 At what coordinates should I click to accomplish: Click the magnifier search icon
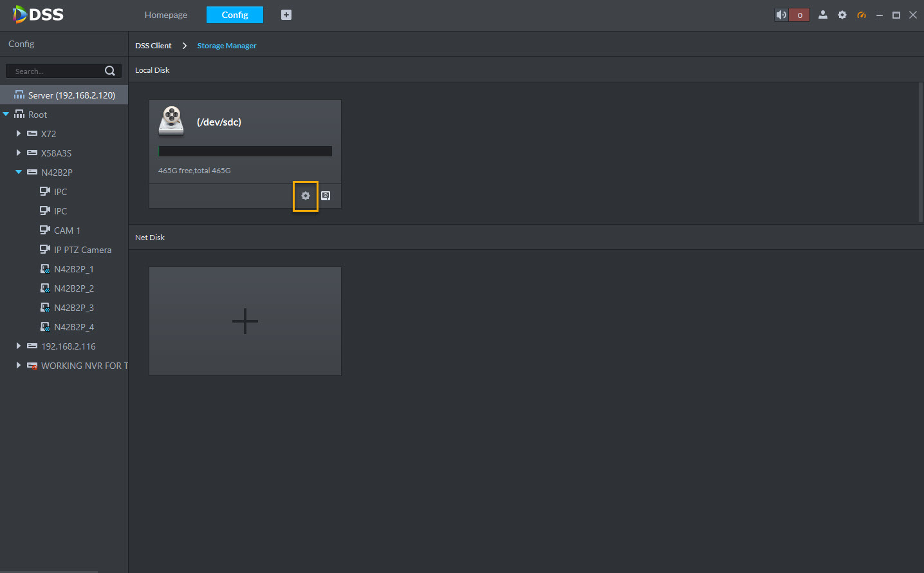110,71
